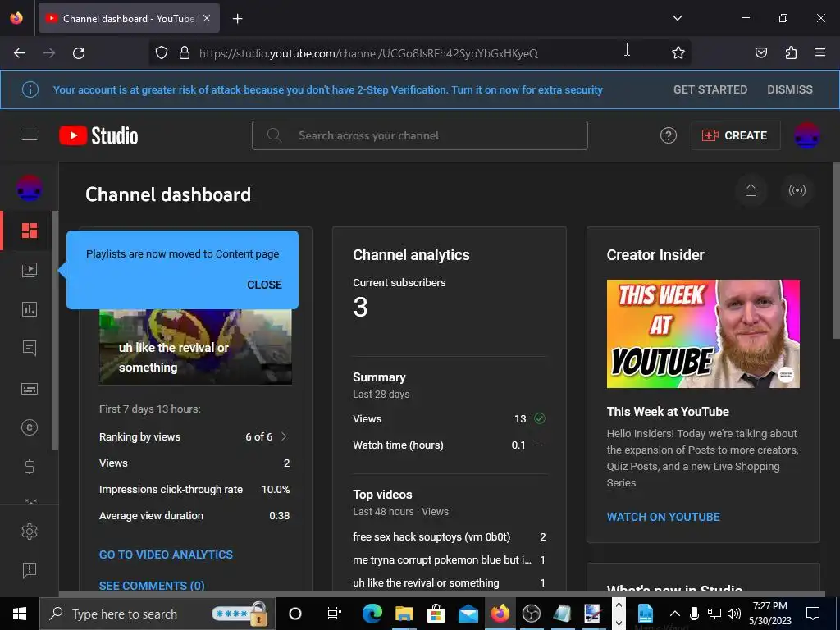Go back with the browser back arrow
The image size is (840, 630).
[x=20, y=53]
